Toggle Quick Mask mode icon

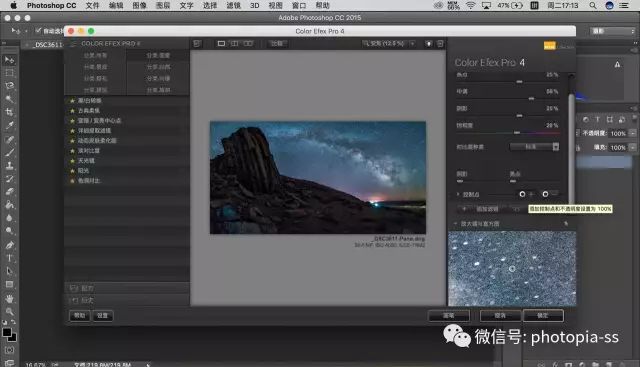[x=9, y=350]
